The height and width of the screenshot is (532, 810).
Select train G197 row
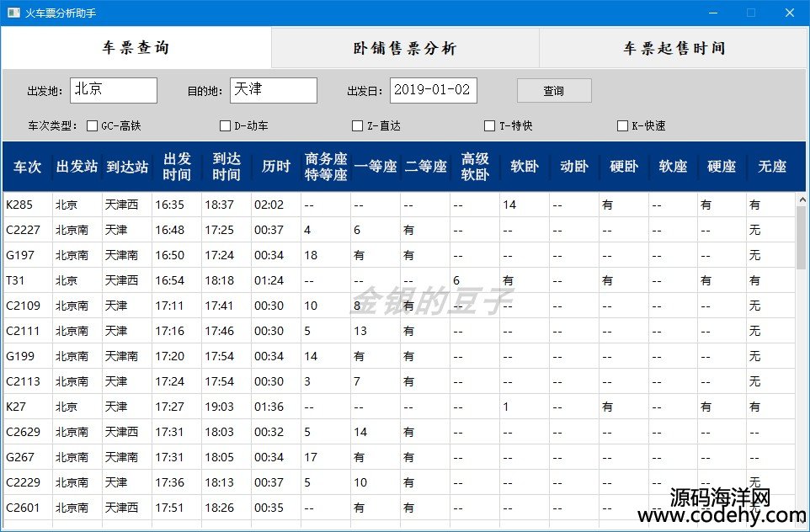[399, 255]
